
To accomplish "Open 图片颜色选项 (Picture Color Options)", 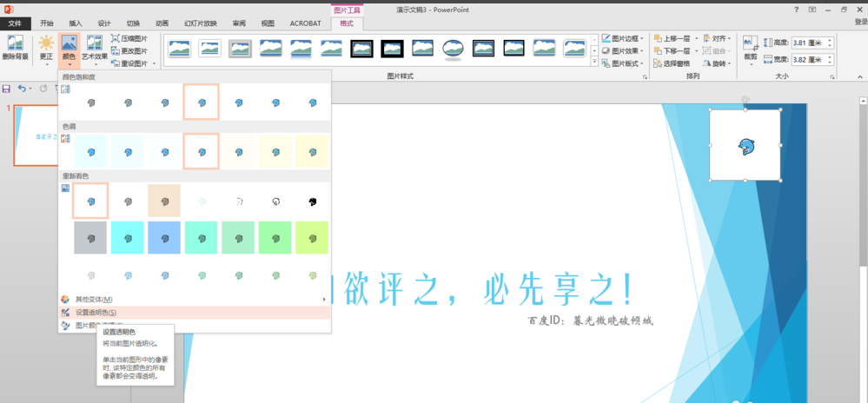I will 195,326.
